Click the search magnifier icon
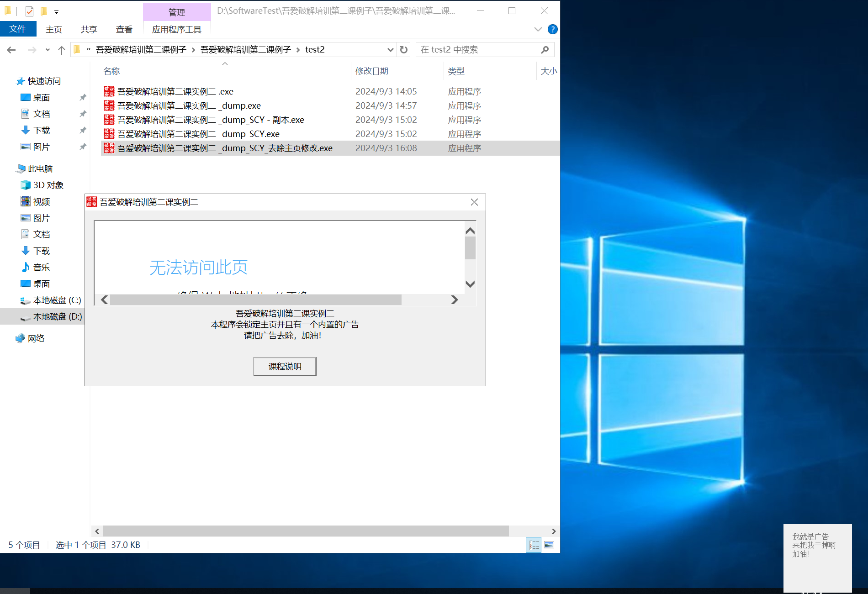 click(545, 49)
